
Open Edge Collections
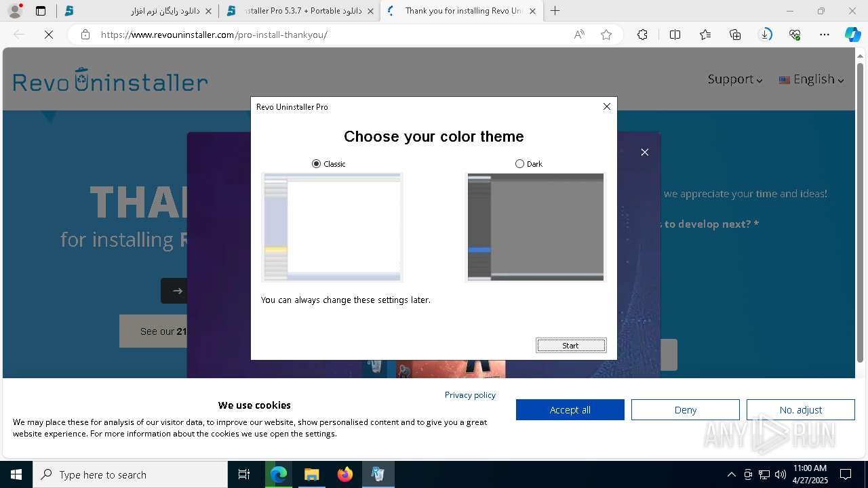pyautogui.click(x=735, y=35)
